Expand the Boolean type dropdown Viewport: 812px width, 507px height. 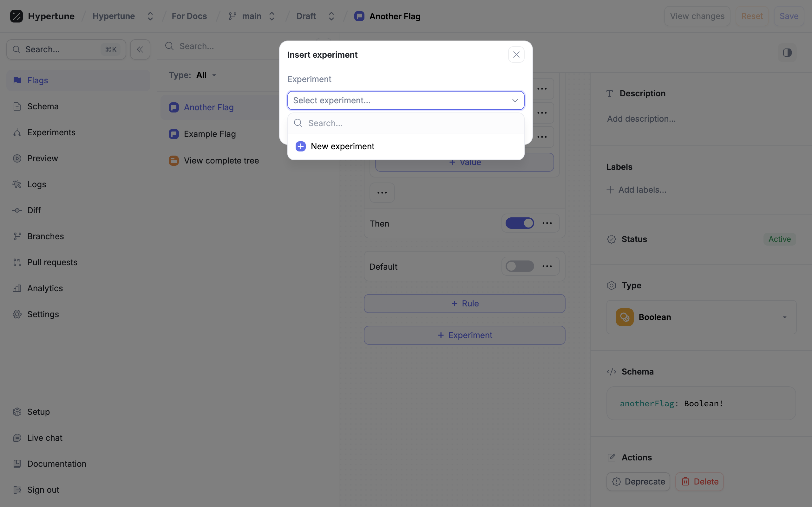pyautogui.click(x=784, y=317)
